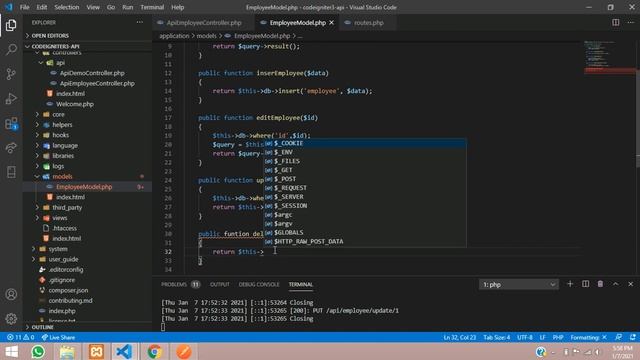Screen dimensions: 640x360
Task: Open Windows Start button
Action: coord(11,351)
